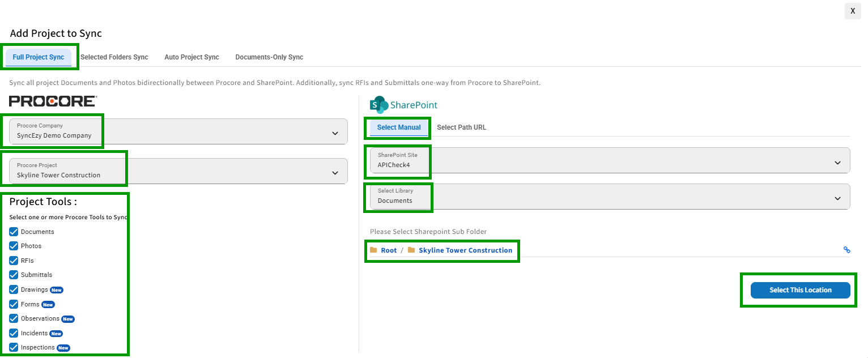Image resolution: width=868 pixels, height=358 pixels.
Task: Open the Procore Project dropdown
Action: (x=178, y=171)
